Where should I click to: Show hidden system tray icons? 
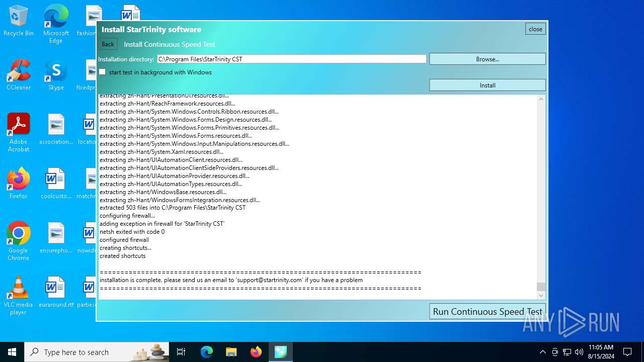(x=542, y=352)
